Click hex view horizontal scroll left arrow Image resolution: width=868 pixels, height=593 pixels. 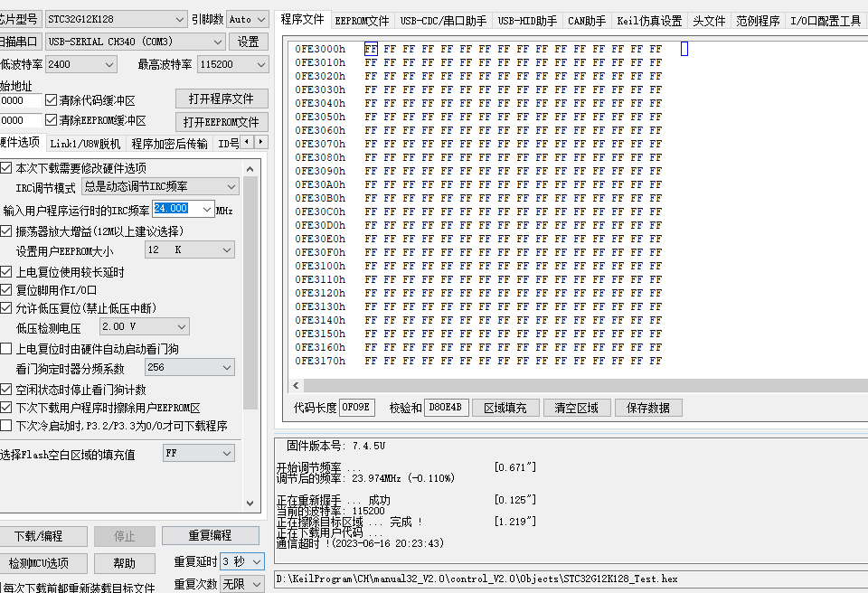click(x=296, y=385)
